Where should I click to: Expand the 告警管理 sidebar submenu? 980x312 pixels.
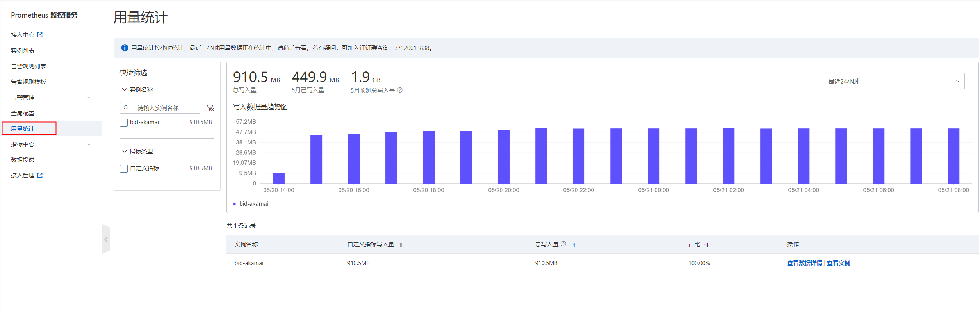[89, 98]
